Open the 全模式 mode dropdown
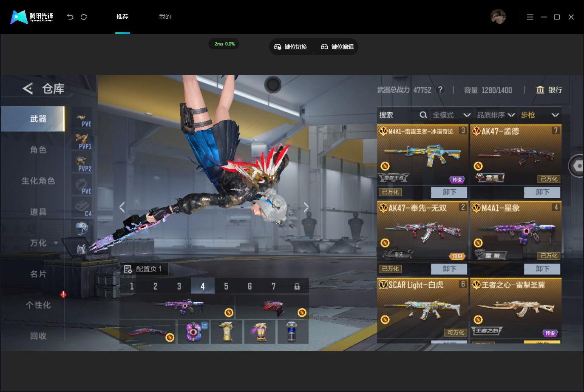Image resolution: width=584 pixels, height=392 pixels. pyautogui.click(x=452, y=115)
